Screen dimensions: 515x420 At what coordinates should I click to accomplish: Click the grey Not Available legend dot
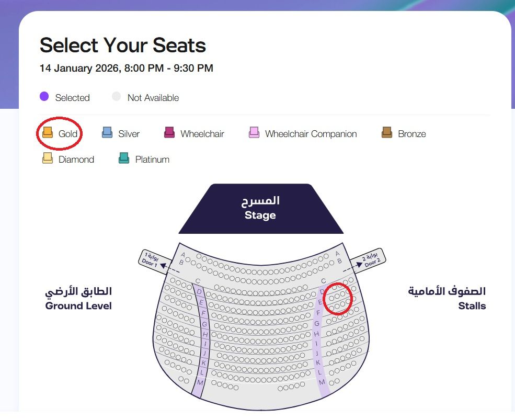(x=117, y=97)
